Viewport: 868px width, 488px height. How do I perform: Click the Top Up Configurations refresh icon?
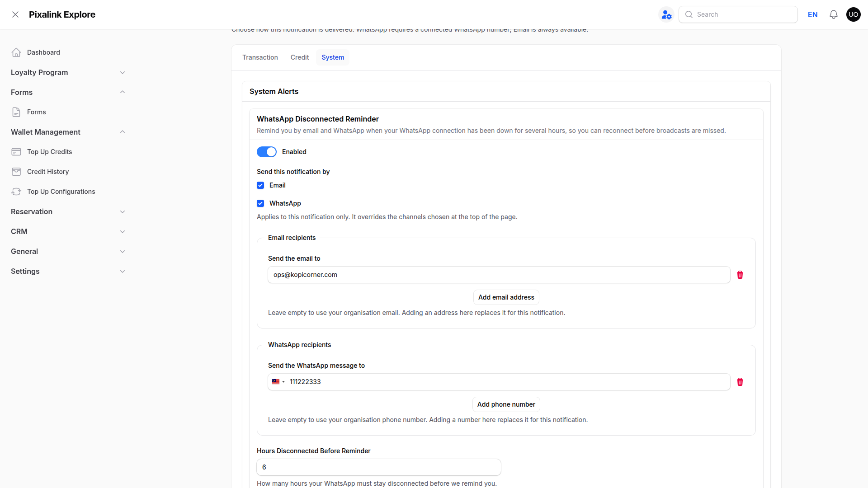[16, 192]
